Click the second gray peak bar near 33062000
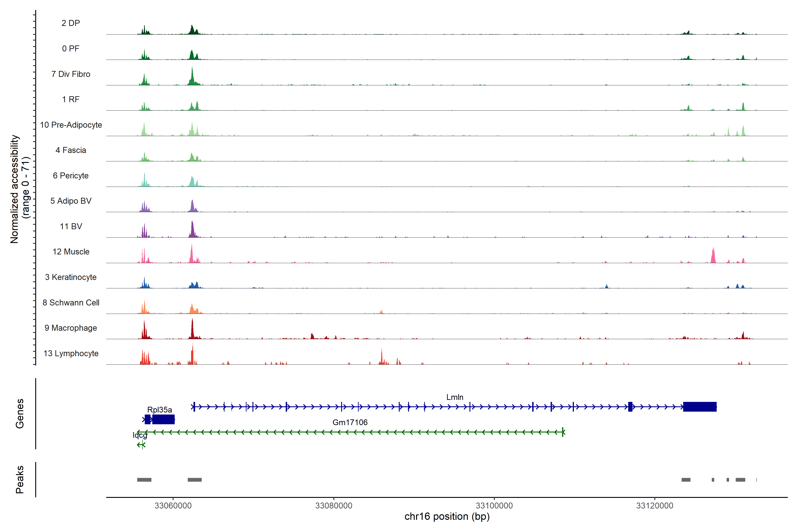Viewport: 798px width, 532px height. 194,480
